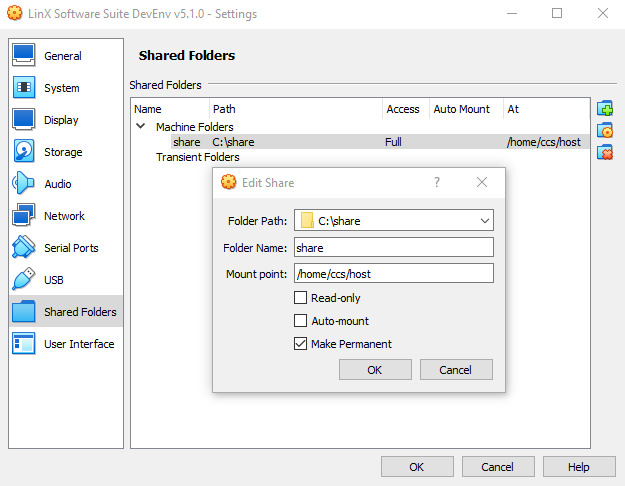Image resolution: width=625 pixels, height=486 pixels.
Task: Click the remove shared folder icon
Action: [x=605, y=152]
